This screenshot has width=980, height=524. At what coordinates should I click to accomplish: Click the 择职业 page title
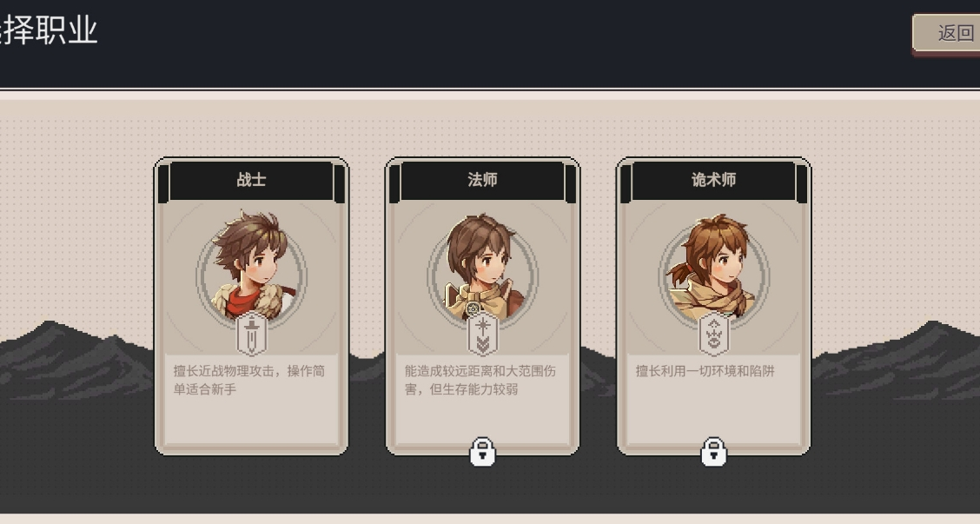pyautogui.click(x=49, y=30)
